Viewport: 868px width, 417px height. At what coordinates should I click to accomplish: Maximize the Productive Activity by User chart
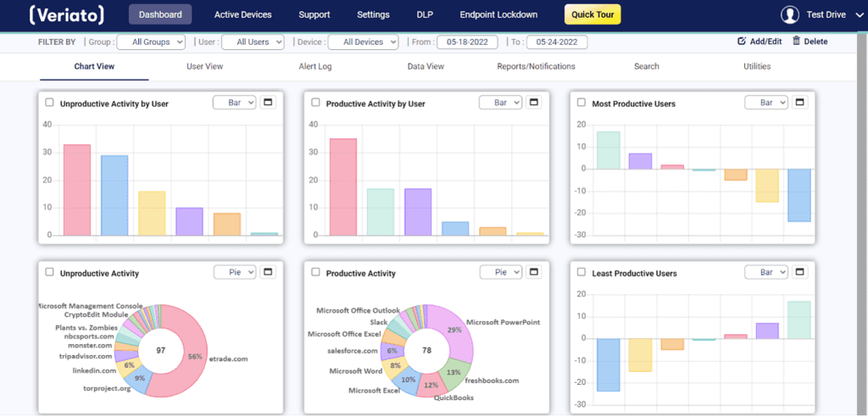(x=533, y=103)
